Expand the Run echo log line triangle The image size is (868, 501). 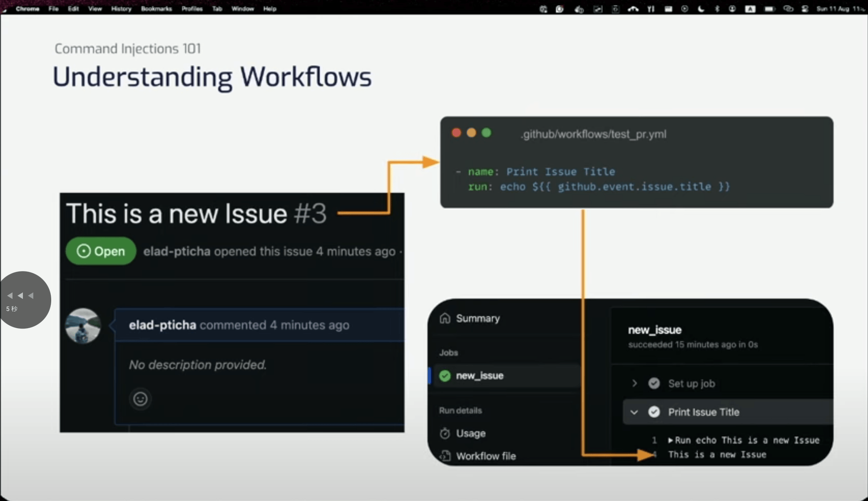coord(670,440)
